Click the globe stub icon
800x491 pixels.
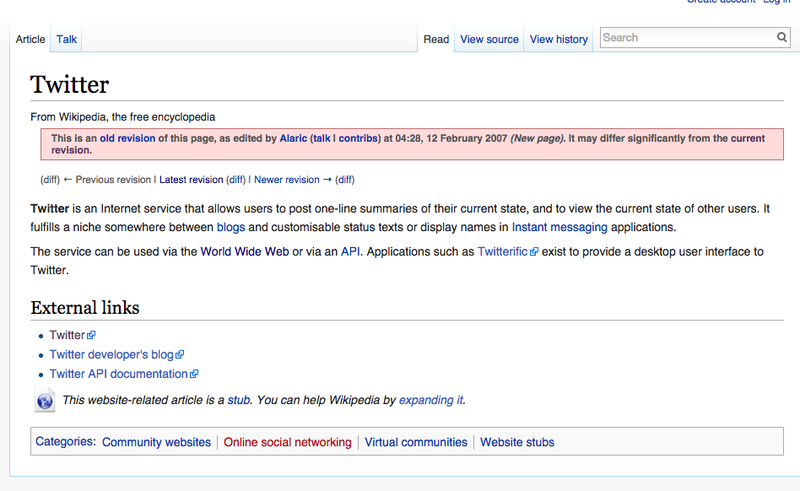coord(45,400)
